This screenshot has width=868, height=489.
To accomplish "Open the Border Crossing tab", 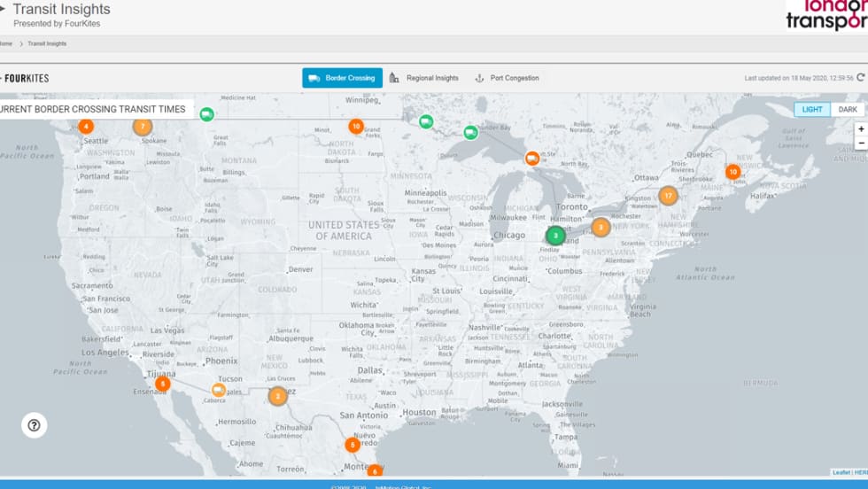I will tap(342, 78).
